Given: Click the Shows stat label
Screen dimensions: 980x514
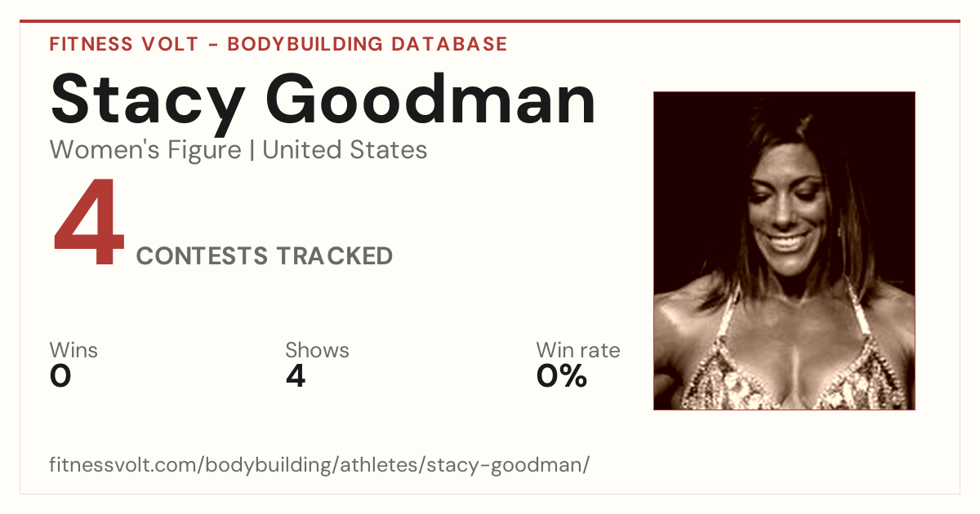Looking at the screenshot, I should [x=317, y=351].
